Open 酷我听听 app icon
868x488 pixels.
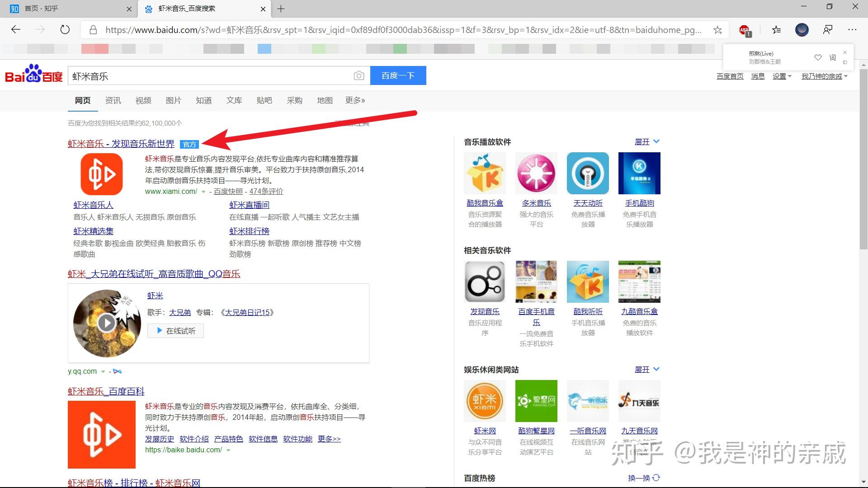(x=588, y=282)
